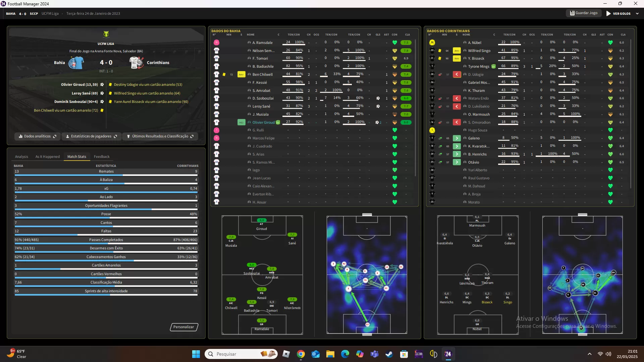Screen dimensions: 644x362
Task: Open Últimos Resultados e Classificação
Action: point(160,136)
